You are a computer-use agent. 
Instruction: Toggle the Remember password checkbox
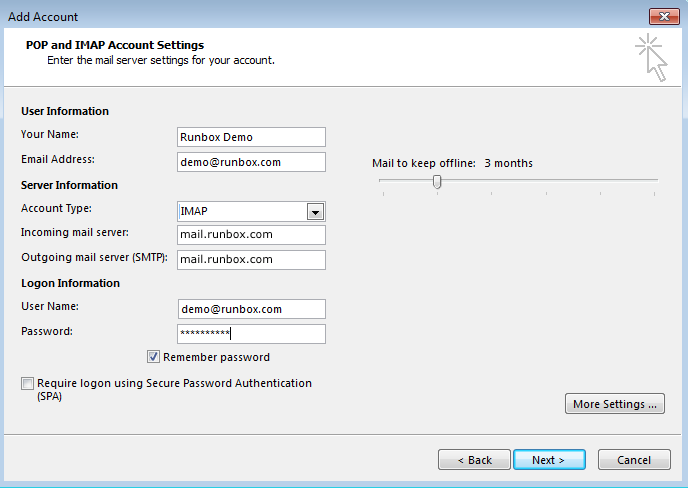point(154,357)
